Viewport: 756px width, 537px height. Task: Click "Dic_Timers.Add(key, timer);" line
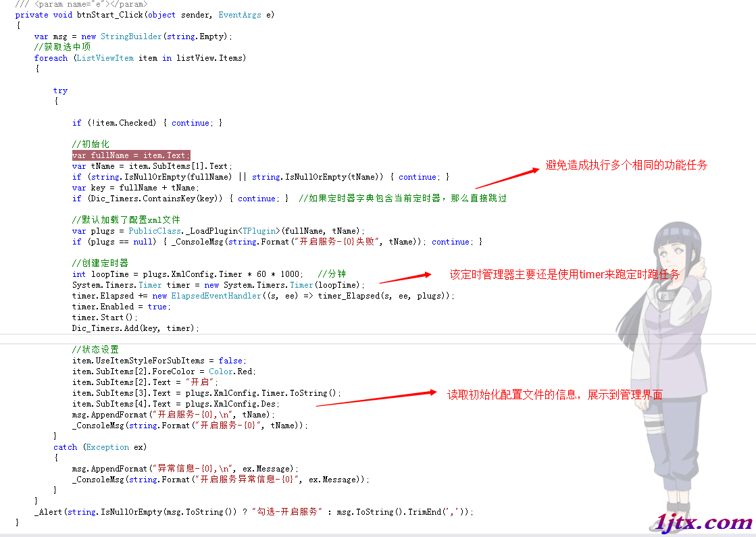(x=136, y=328)
